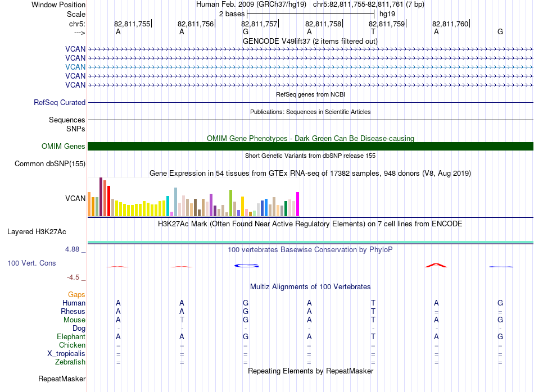534x392 pixels.
Task: Click the '--->' strand direction arrow label
Action: point(80,33)
